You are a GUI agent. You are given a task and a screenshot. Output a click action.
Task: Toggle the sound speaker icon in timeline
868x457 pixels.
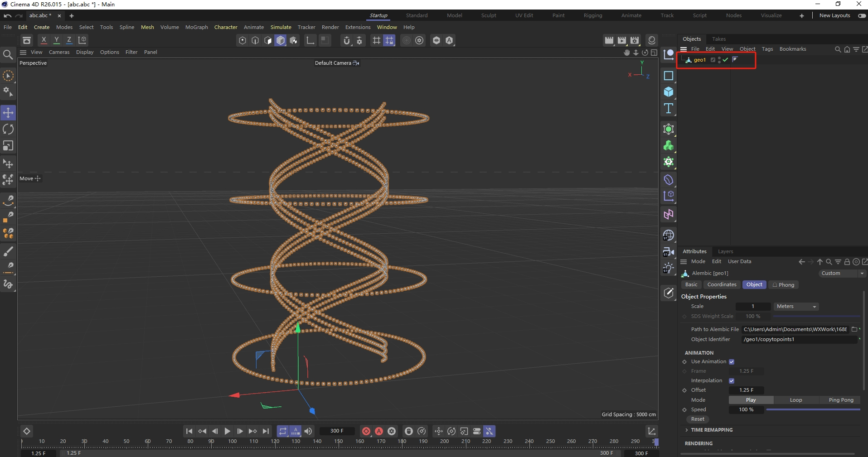point(308,431)
